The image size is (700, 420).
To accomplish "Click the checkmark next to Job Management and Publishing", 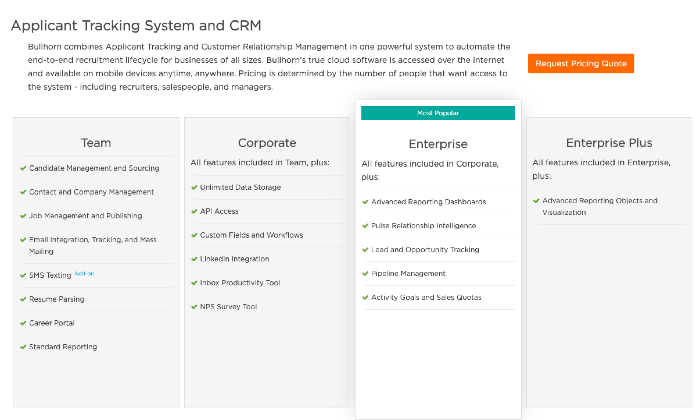I will (23, 216).
